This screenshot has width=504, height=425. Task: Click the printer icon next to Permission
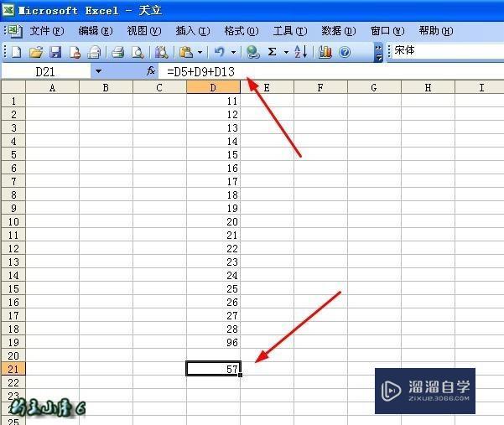click(94, 52)
